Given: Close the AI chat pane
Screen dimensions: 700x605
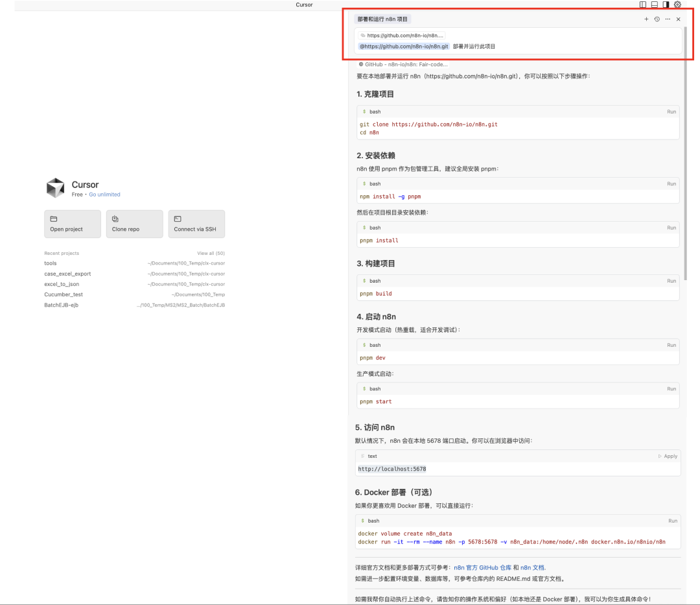Looking at the screenshot, I should [x=678, y=19].
